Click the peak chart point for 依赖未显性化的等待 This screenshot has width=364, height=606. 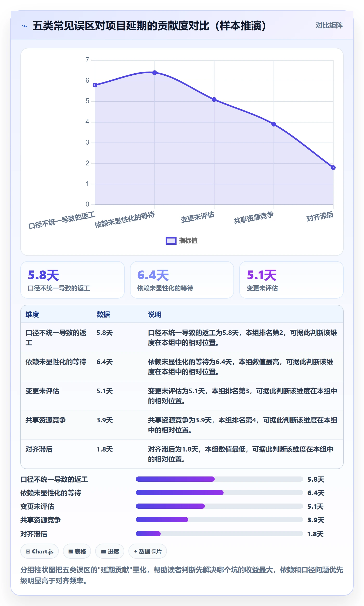pyautogui.click(x=155, y=73)
